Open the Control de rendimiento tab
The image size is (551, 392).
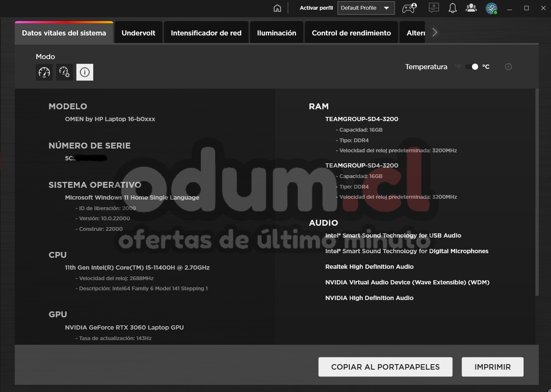351,33
